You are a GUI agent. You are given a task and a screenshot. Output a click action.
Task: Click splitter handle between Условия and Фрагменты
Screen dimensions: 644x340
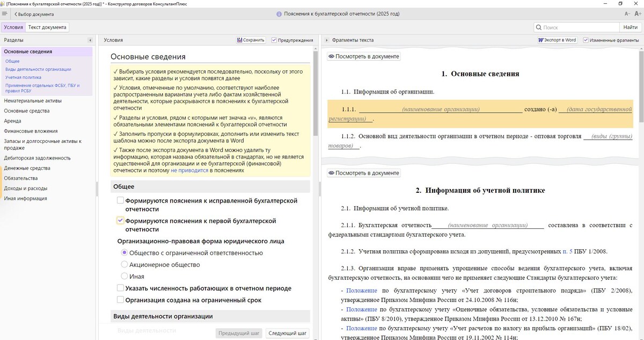point(320,188)
